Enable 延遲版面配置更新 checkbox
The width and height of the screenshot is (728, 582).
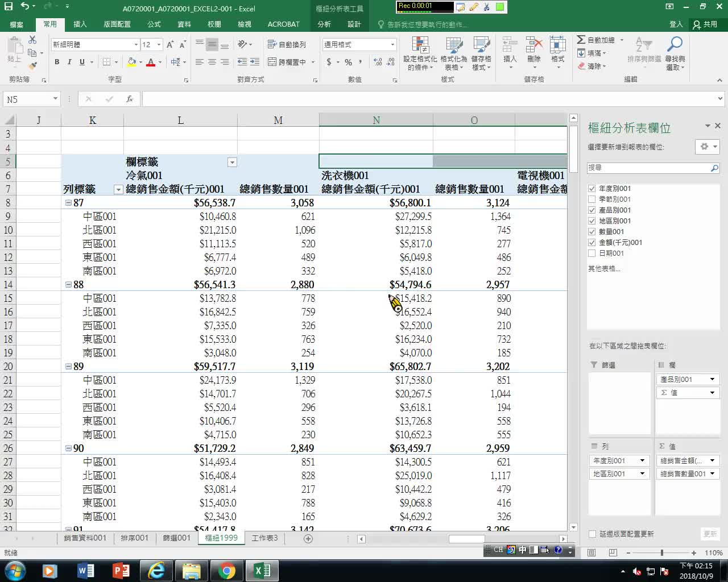pyautogui.click(x=593, y=534)
